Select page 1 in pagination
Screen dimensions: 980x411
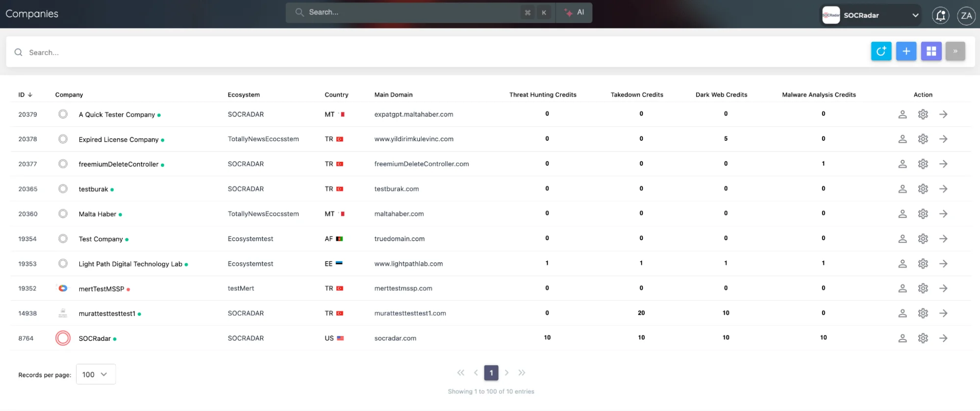[491, 373]
